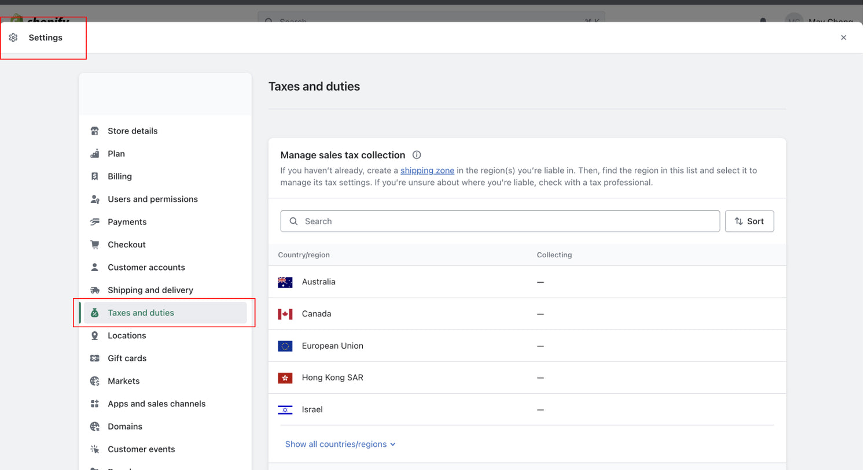Click in the country/region Search field
This screenshot has height=470, width=868.
(x=500, y=221)
